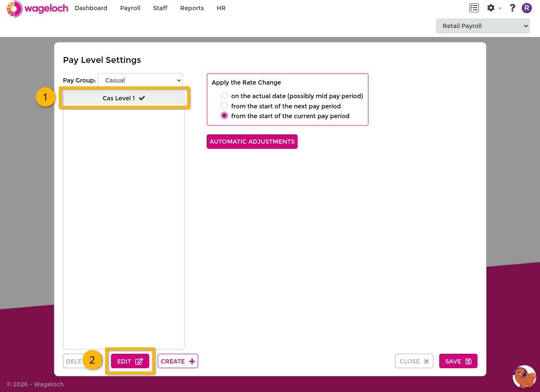This screenshot has width=540, height=392.
Task: Select from start of next pay period
Action: point(225,106)
